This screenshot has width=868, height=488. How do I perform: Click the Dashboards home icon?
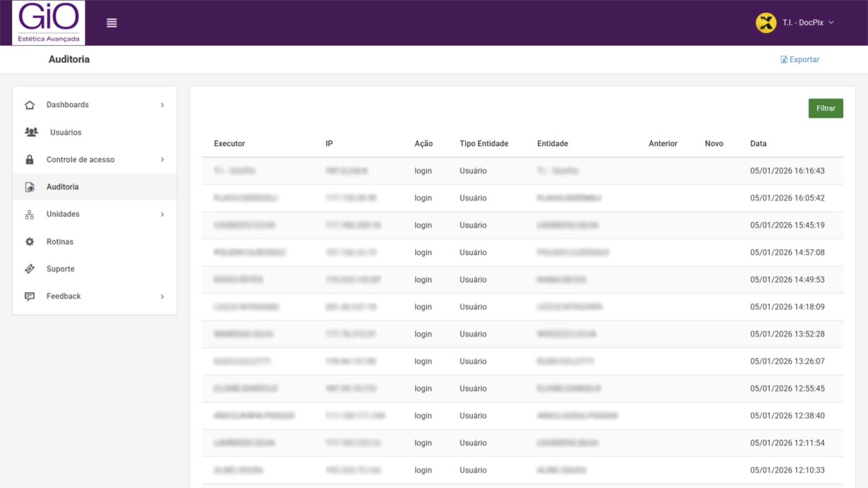30,105
